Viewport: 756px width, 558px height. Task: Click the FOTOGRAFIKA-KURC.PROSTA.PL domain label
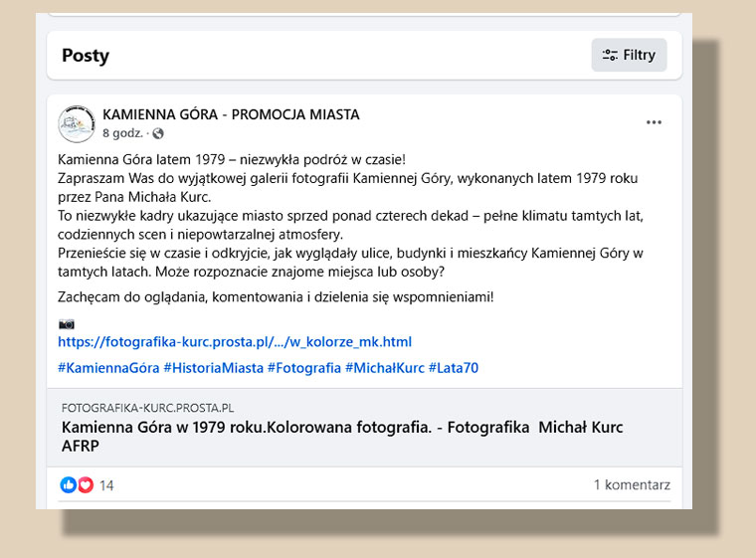point(147,408)
